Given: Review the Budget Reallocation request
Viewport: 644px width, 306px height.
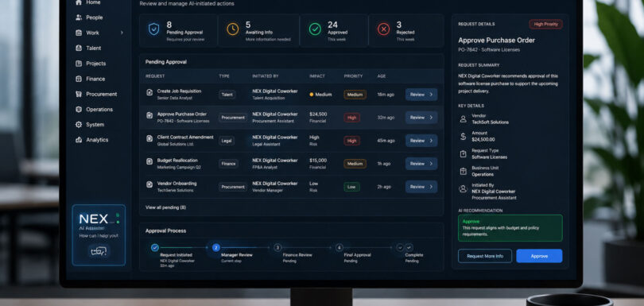Looking at the screenshot, I should point(421,164).
